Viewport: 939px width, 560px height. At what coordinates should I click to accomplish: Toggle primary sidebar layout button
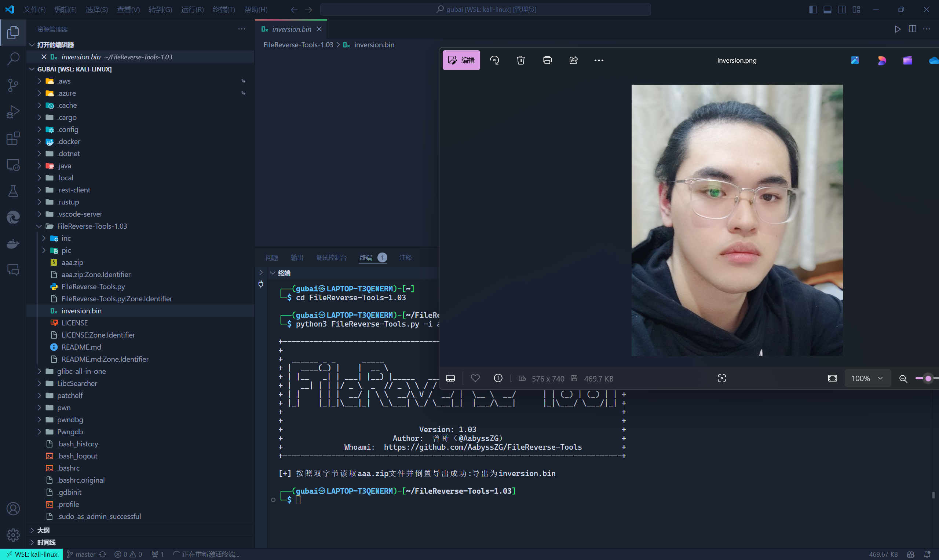pos(813,10)
